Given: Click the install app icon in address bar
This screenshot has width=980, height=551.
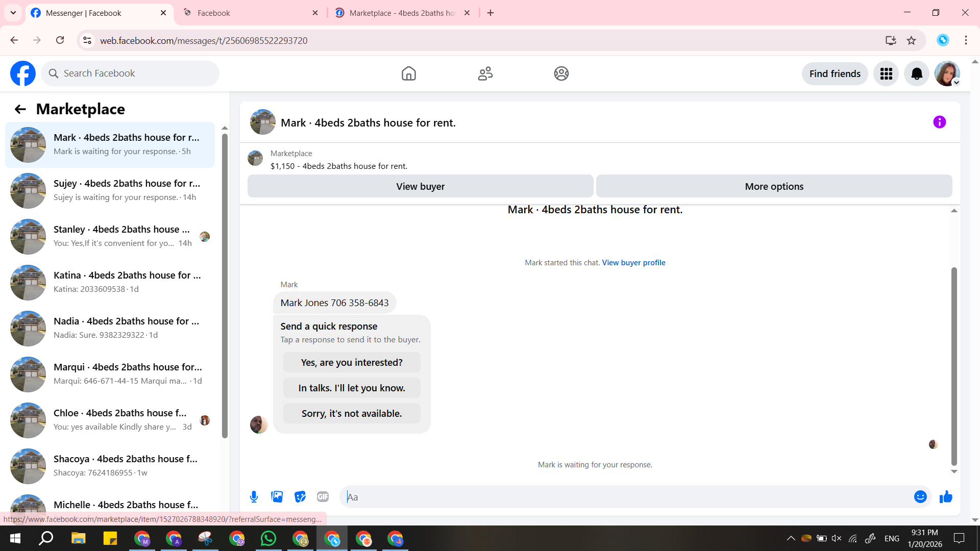Looking at the screenshot, I should point(891,40).
